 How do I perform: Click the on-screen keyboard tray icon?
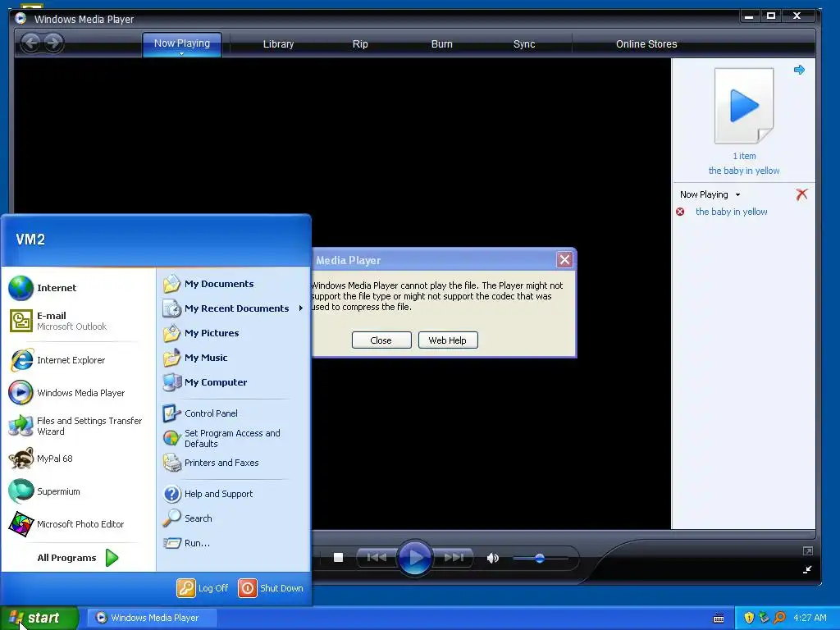tap(719, 619)
